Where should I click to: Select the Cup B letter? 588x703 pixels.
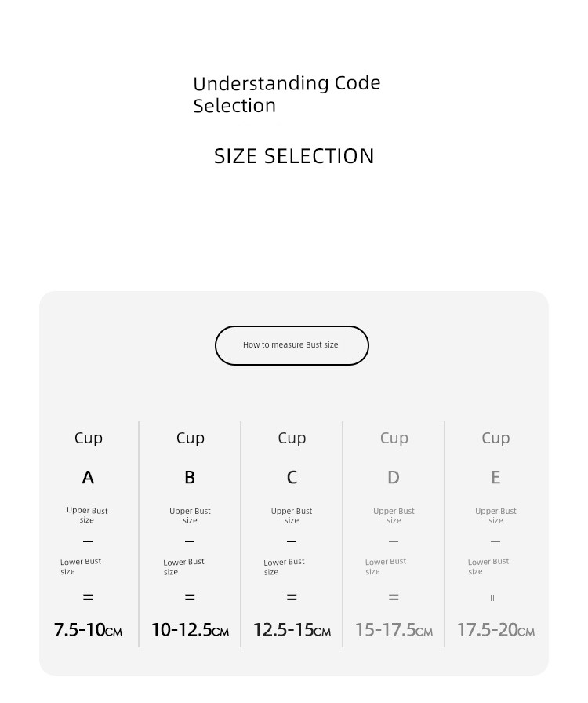point(190,478)
